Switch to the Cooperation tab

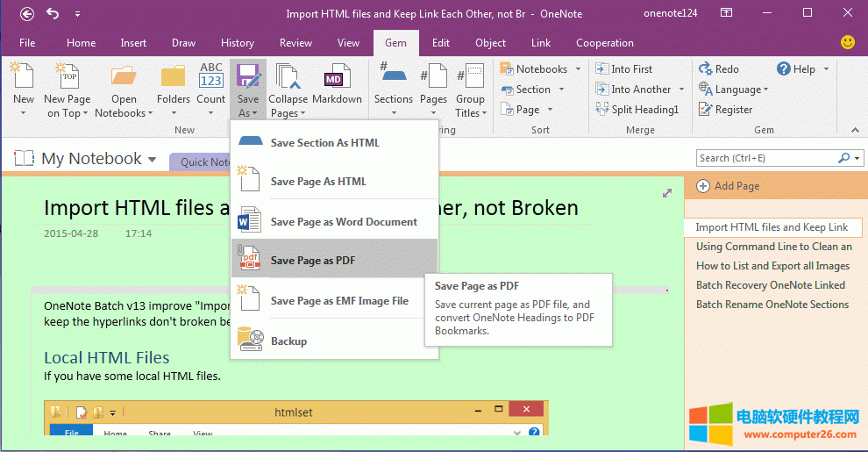[604, 43]
